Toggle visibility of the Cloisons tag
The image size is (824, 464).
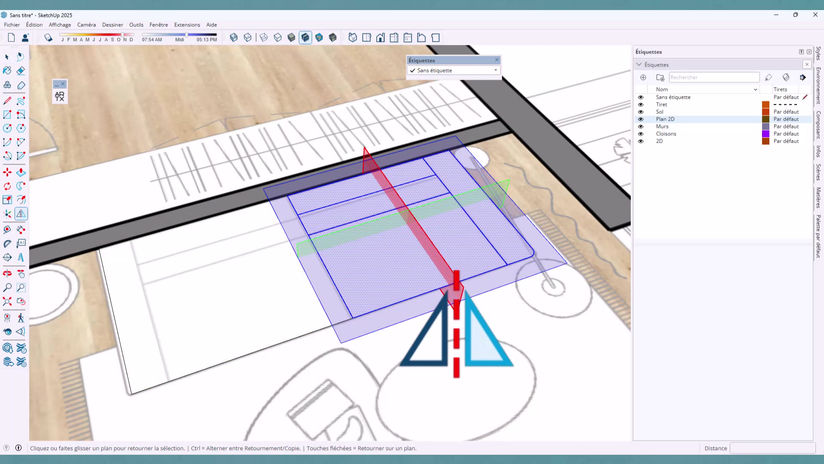click(641, 134)
